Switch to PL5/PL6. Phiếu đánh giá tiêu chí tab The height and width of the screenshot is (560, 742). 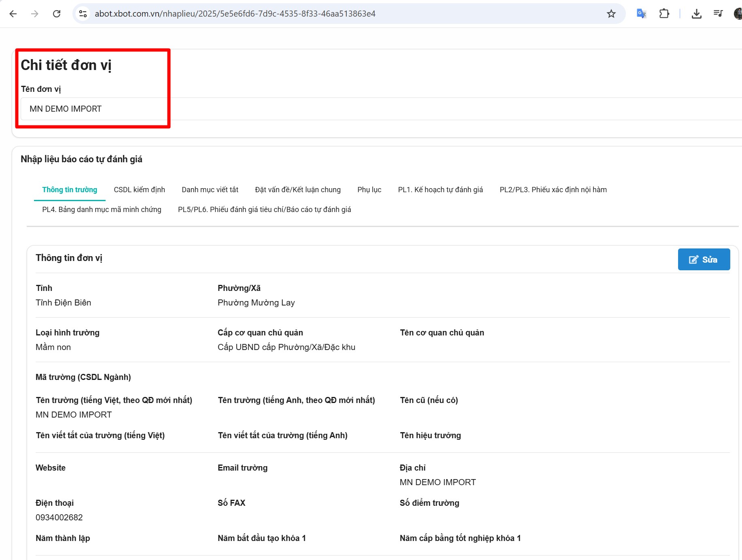coord(264,210)
